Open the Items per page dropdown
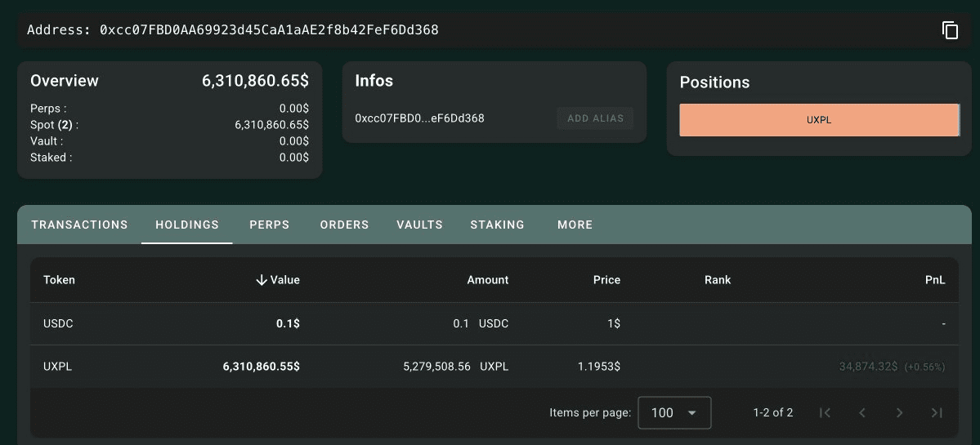This screenshot has width=980, height=445. 674,412
